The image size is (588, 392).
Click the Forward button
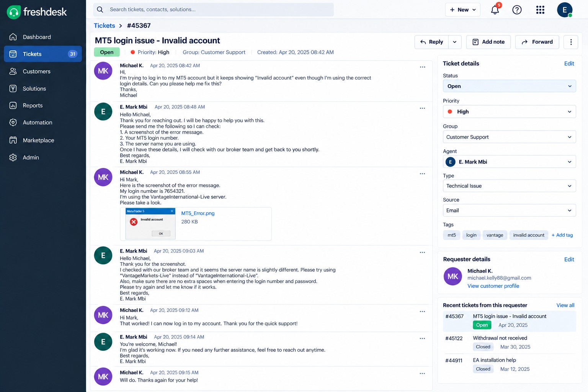click(x=537, y=42)
